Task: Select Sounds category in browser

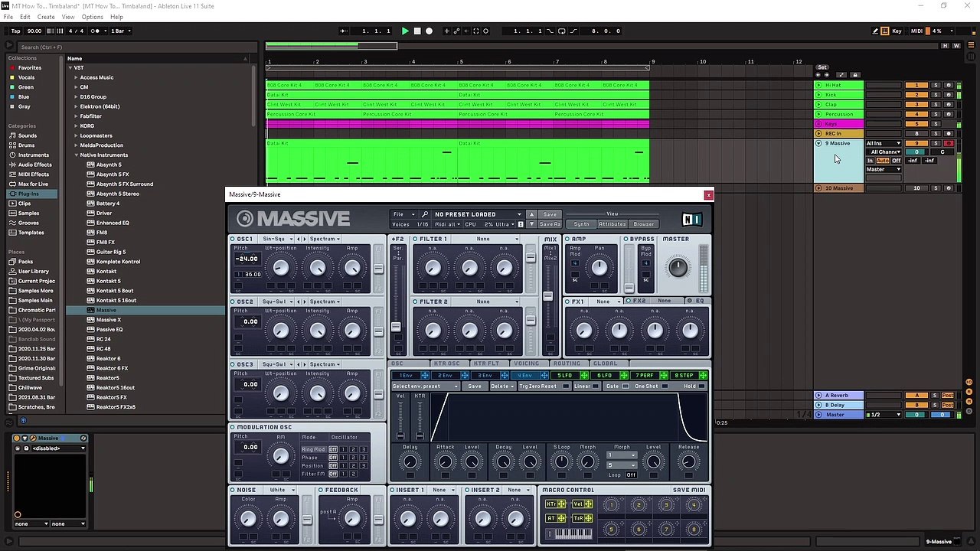Action: (28, 135)
